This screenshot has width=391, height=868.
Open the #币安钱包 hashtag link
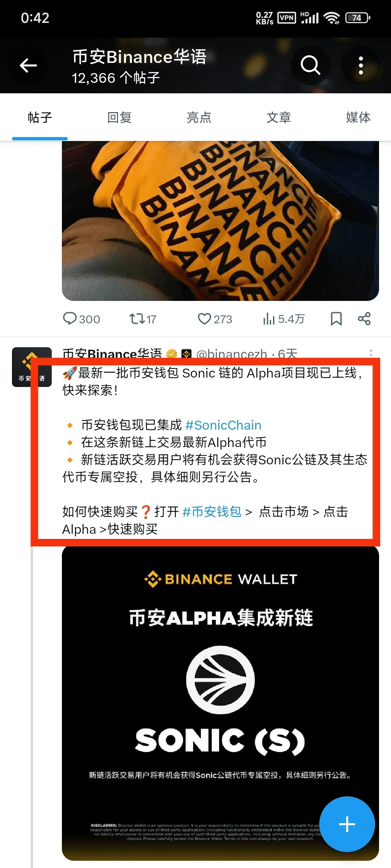212,512
